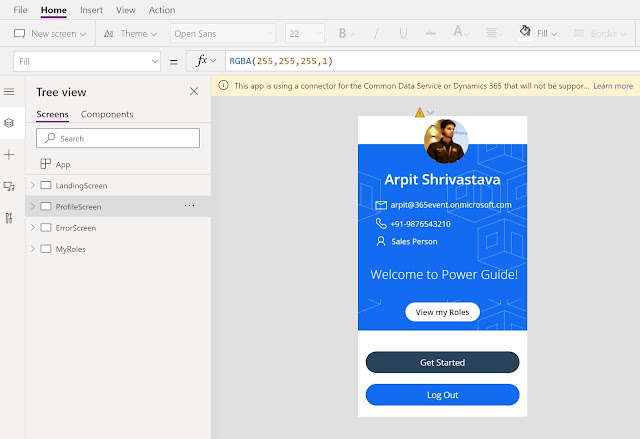Switch to the Home tab
This screenshot has width=640, height=439.
pos(53,10)
